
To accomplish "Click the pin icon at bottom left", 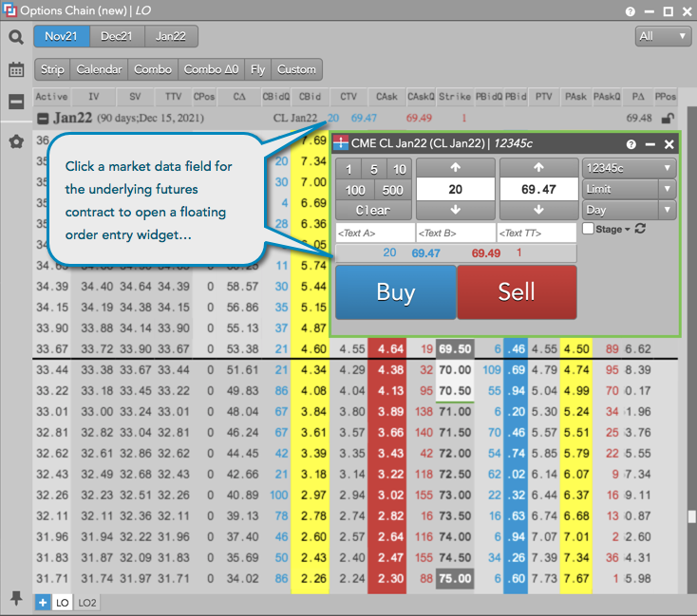I will [x=16, y=597].
